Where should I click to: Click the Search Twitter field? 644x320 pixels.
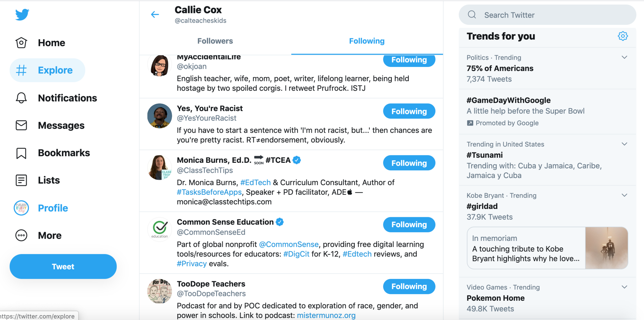[x=547, y=15]
